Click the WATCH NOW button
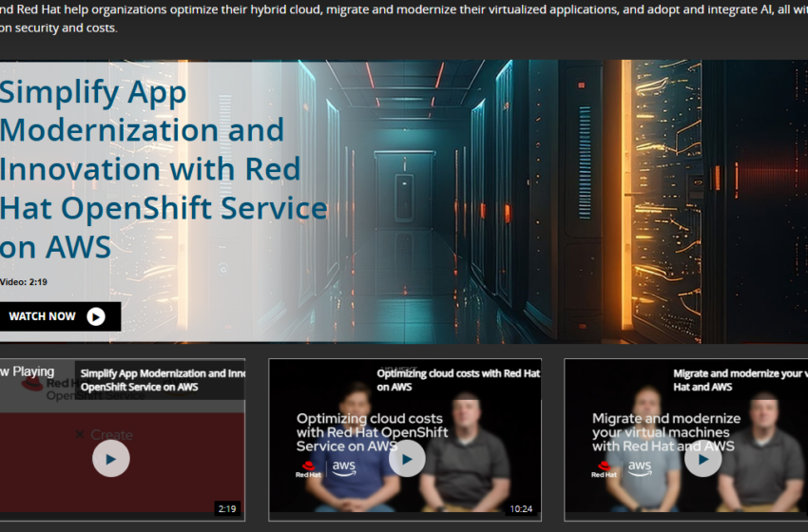Screen dimensions: 808x532 pos(60,316)
